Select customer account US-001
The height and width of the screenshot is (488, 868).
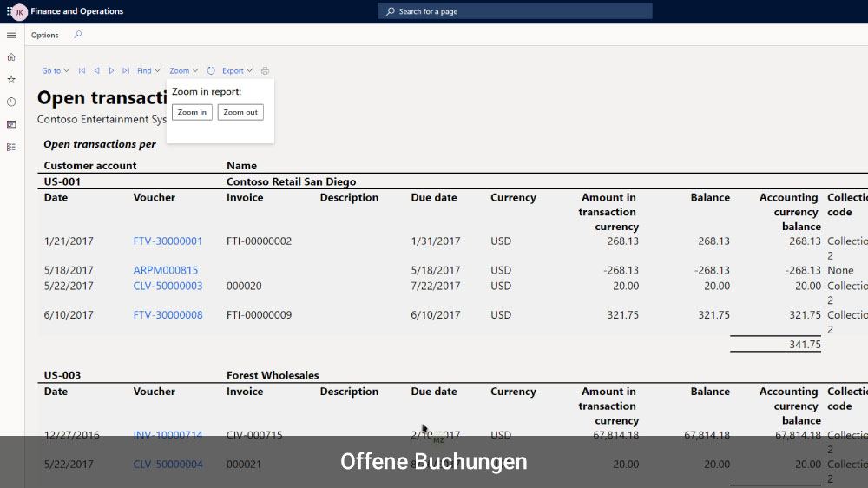coord(62,181)
